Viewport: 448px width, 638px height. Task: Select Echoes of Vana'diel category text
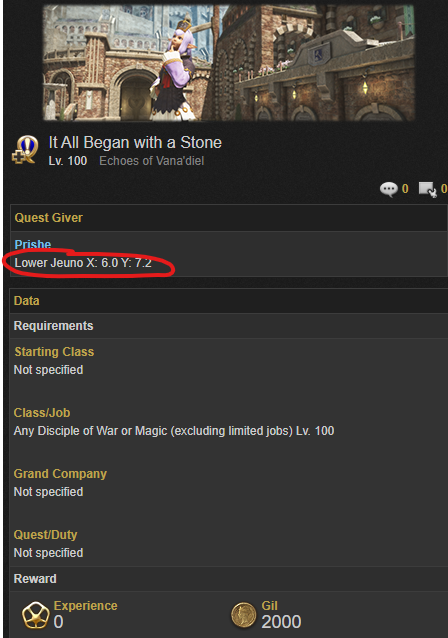pyautogui.click(x=152, y=161)
